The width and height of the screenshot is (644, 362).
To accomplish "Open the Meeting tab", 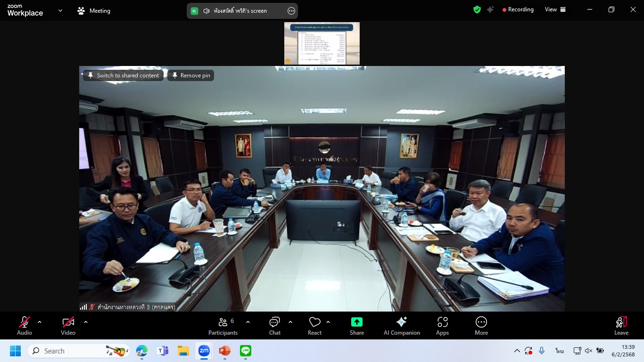I will [x=94, y=11].
